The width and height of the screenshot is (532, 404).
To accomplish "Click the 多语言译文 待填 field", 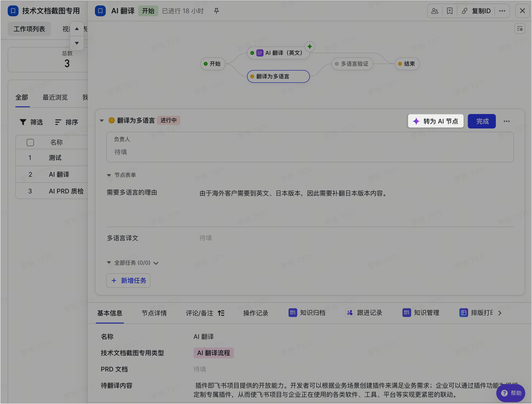I will point(206,238).
